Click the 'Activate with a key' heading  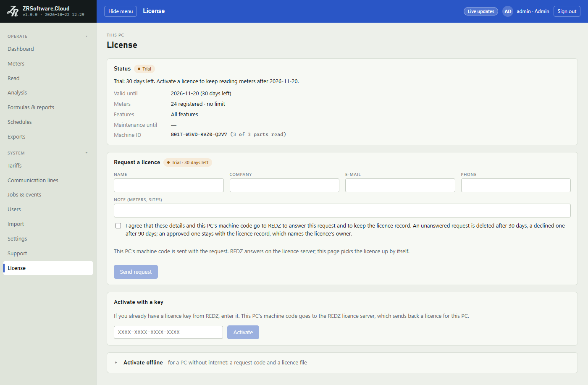139,302
